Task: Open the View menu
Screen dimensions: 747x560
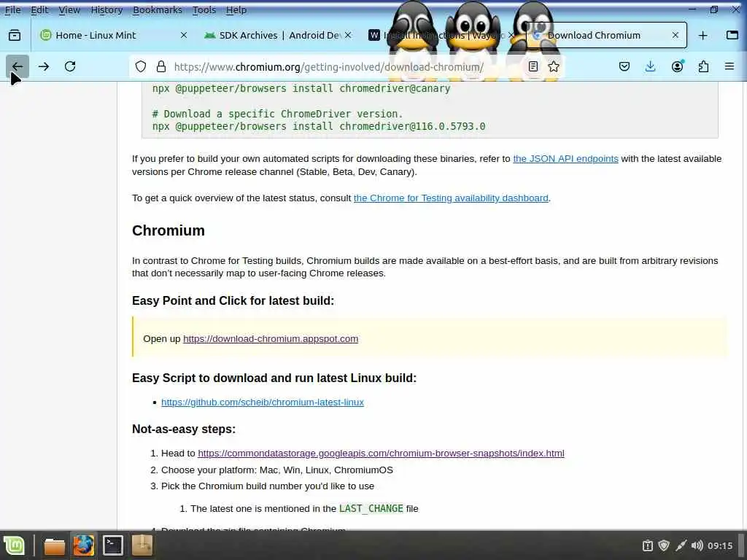Action: pos(69,9)
